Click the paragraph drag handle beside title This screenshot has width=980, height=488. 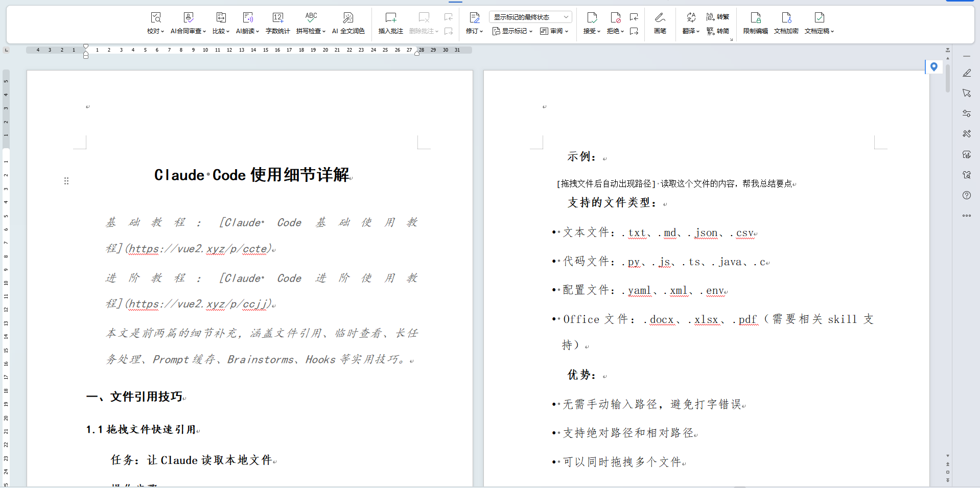coord(66,181)
